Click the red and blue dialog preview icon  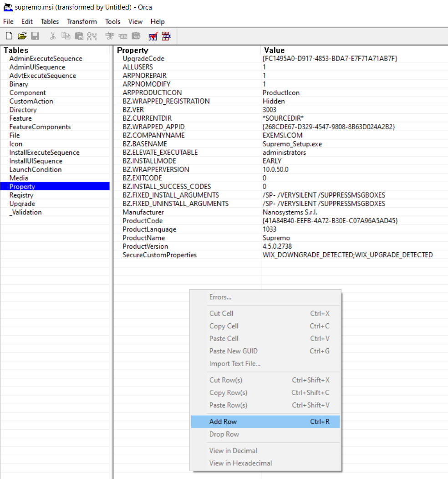click(x=166, y=36)
